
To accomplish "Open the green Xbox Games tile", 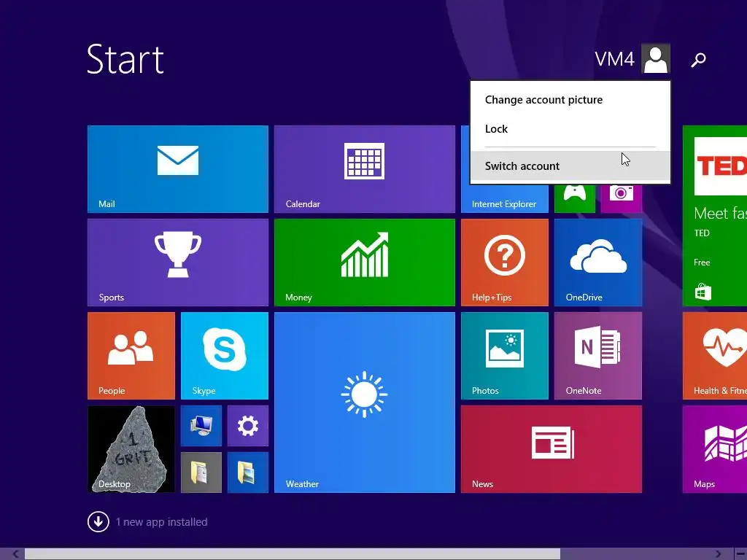I will tap(575, 198).
